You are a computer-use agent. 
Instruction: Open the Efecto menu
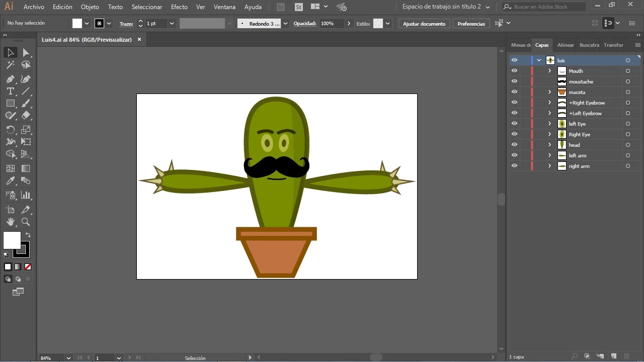coord(179,7)
